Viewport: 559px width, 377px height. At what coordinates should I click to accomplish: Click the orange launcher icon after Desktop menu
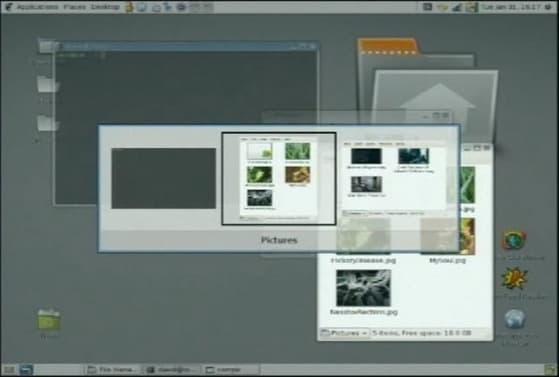[x=129, y=7]
